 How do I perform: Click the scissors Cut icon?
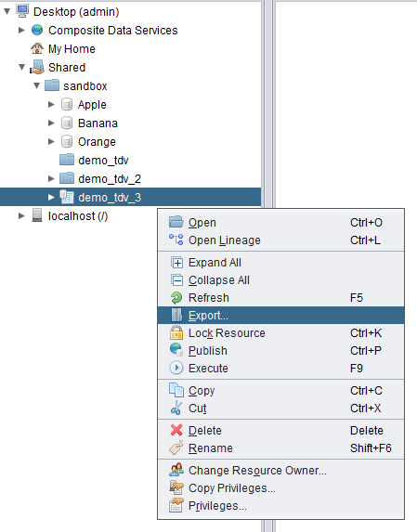(x=176, y=409)
